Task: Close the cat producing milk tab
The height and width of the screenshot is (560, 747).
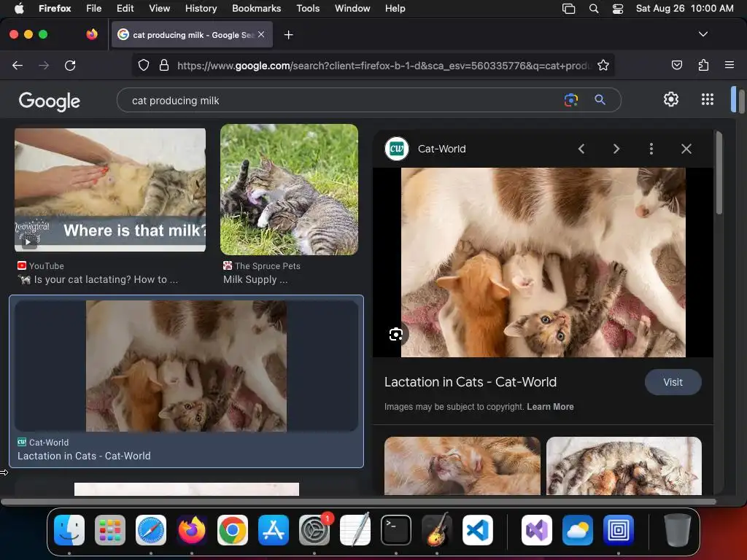Action: [x=261, y=34]
